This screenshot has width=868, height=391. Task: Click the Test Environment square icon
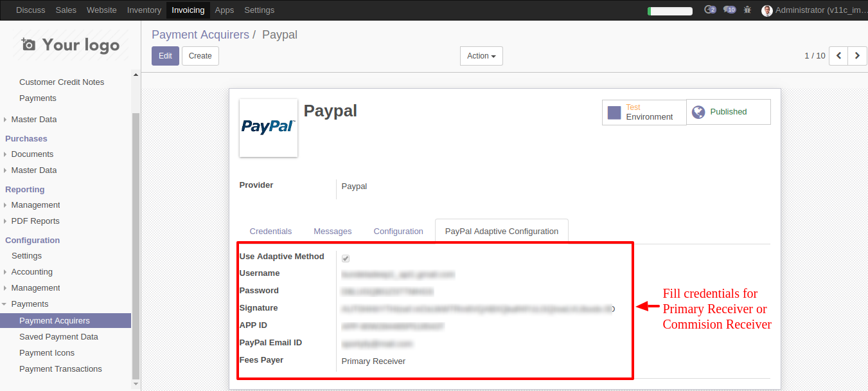[x=614, y=113]
